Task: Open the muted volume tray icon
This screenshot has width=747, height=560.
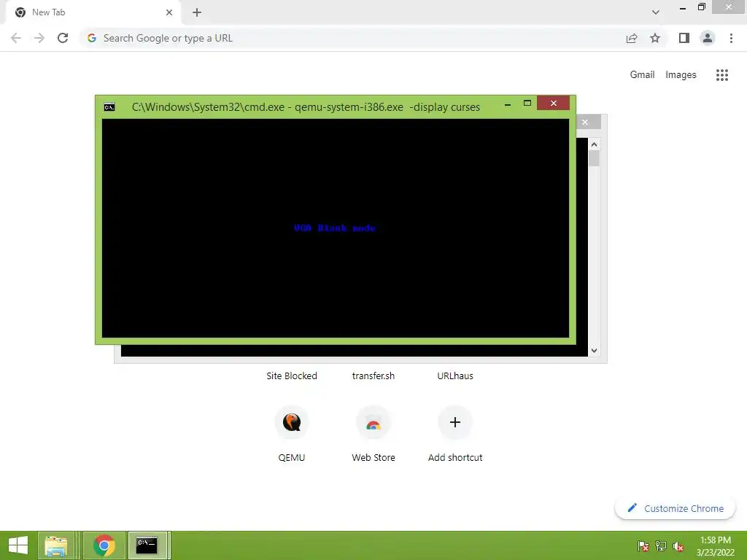Action: coord(678,546)
